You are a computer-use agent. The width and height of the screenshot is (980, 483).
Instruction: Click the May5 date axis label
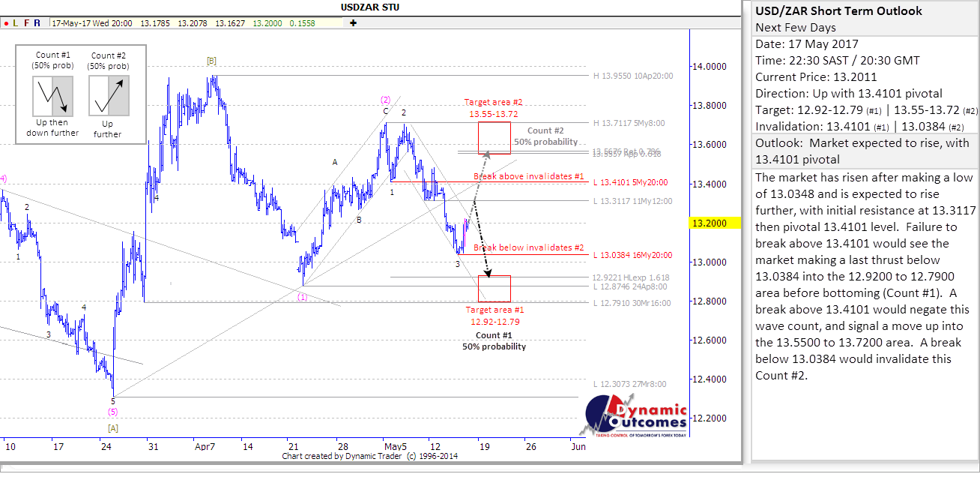click(395, 446)
